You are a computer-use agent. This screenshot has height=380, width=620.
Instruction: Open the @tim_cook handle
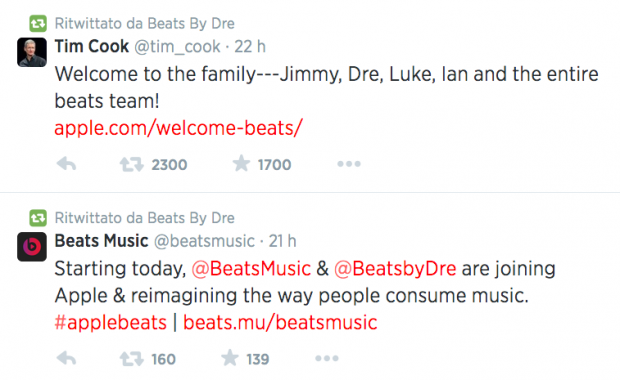pyautogui.click(x=178, y=47)
